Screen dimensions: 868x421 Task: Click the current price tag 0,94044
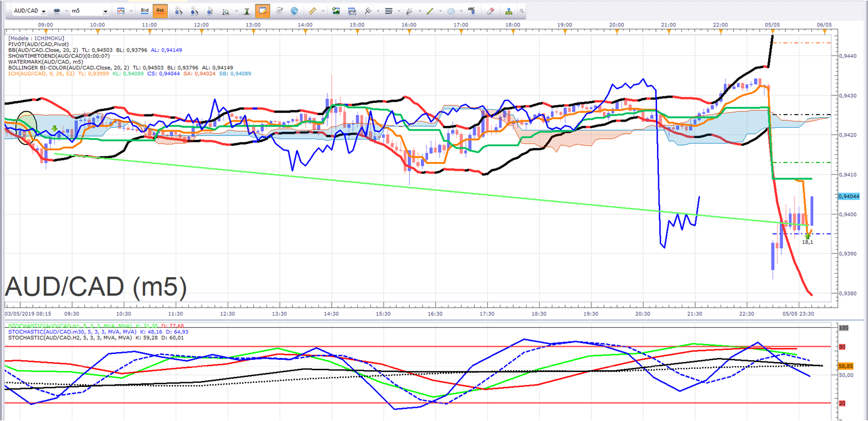point(849,197)
